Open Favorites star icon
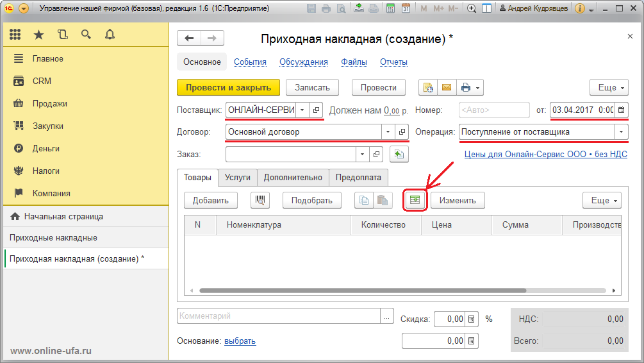The image size is (644, 363). click(x=38, y=35)
